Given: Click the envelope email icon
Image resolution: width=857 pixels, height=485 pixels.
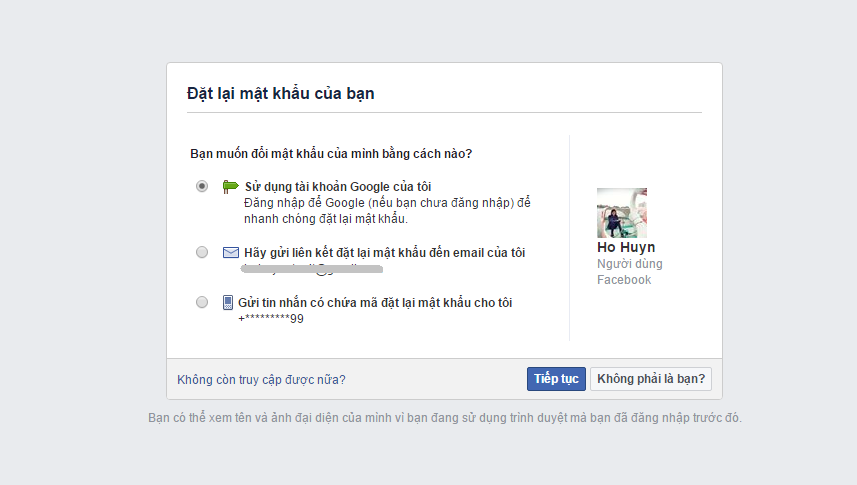Looking at the screenshot, I should coord(231,253).
